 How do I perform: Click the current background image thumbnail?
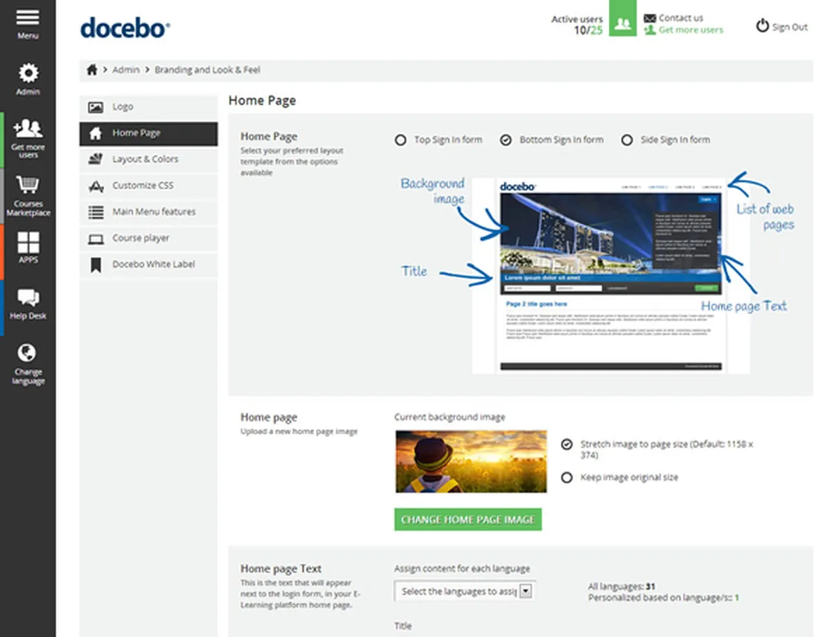coord(471,462)
